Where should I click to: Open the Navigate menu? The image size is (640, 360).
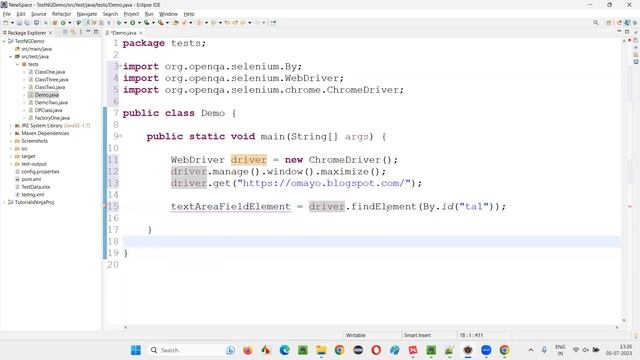87,14
